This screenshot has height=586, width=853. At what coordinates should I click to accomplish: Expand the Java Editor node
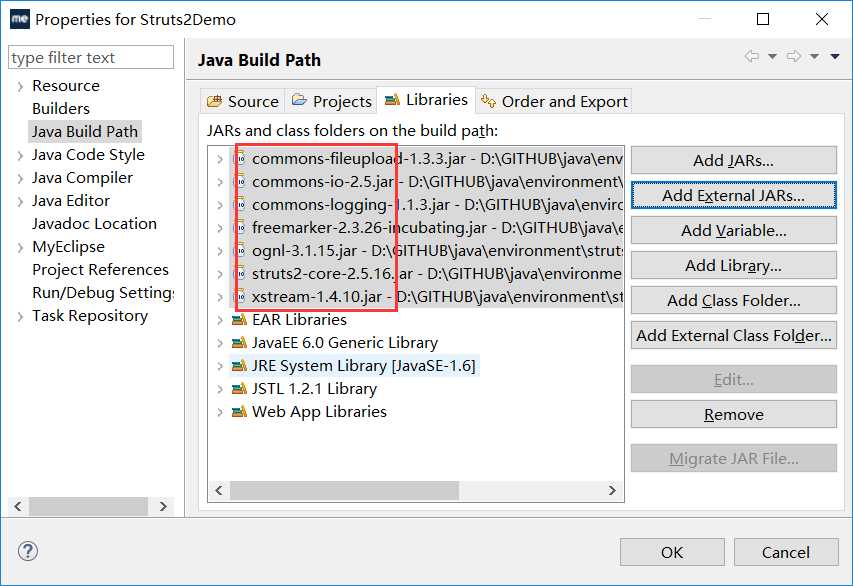pyautogui.click(x=20, y=202)
